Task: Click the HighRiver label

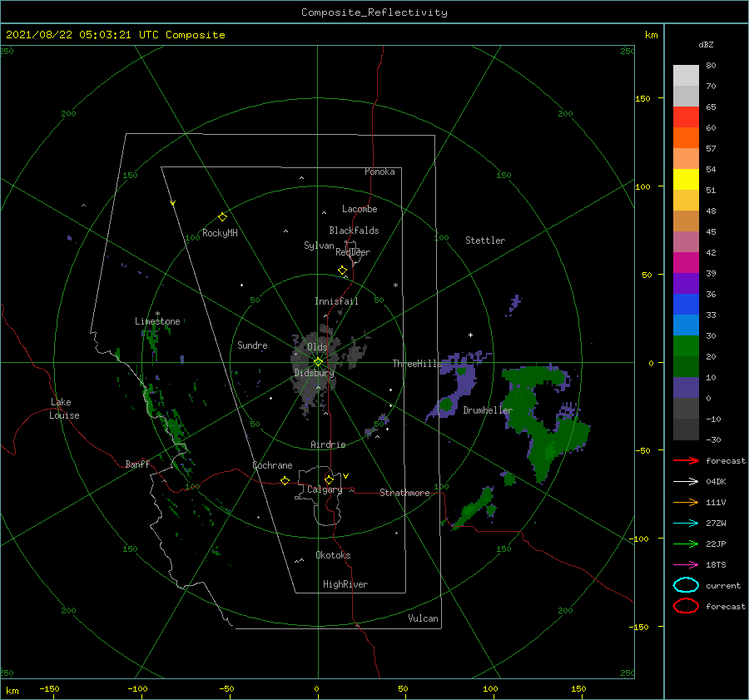Action: coord(345,584)
